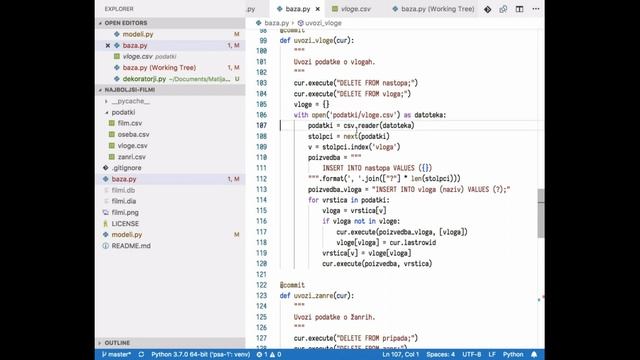Screen dimensions: 640x360
Task: Click the open preview/compare icon in editor toolbar
Action: point(503,9)
